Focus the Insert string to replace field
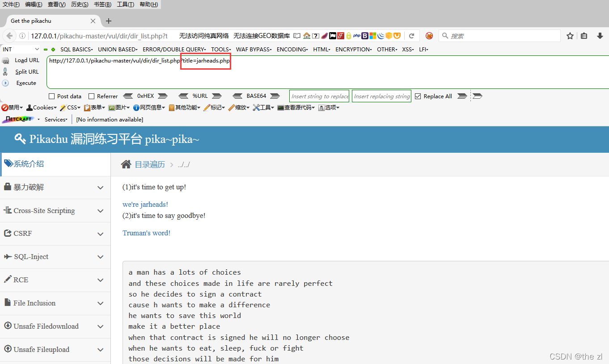The width and height of the screenshot is (609, 364). coord(320,96)
